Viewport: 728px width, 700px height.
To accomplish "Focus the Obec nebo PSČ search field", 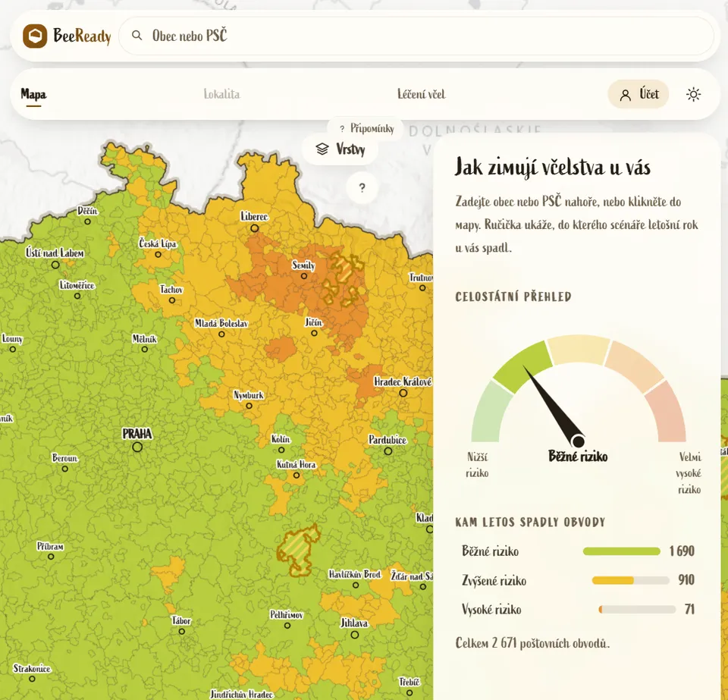I will coord(416,36).
